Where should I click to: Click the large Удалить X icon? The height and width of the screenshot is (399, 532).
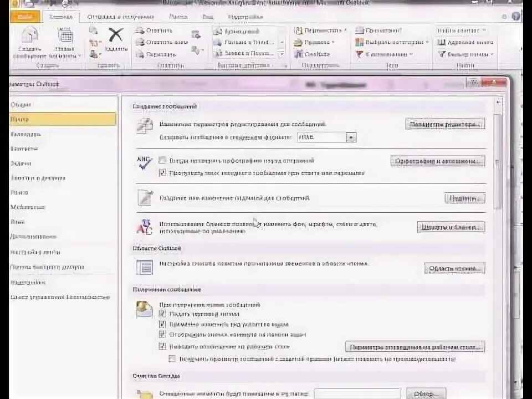coord(116,35)
